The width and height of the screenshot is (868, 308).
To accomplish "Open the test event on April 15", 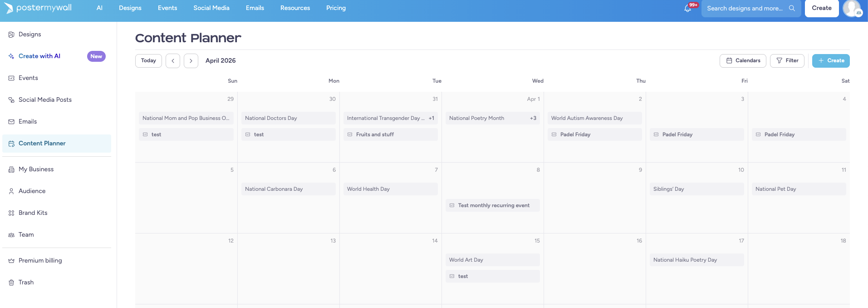I will (493, 276).
